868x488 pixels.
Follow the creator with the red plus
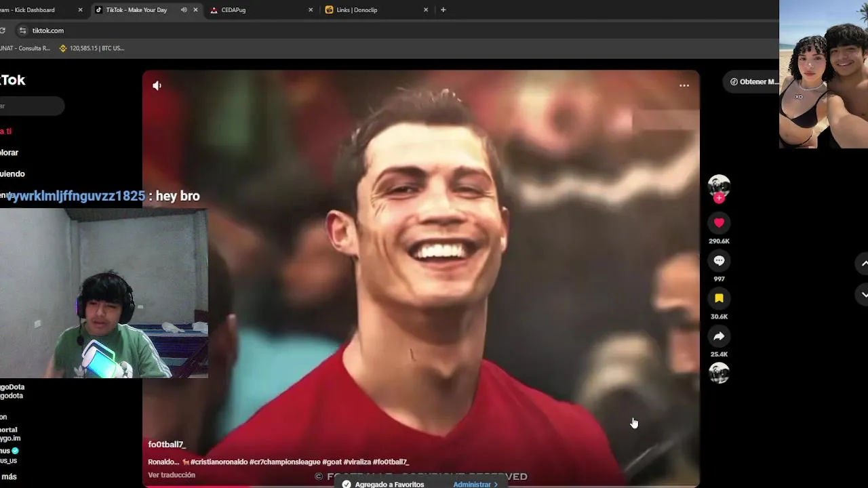coord(719,198)
